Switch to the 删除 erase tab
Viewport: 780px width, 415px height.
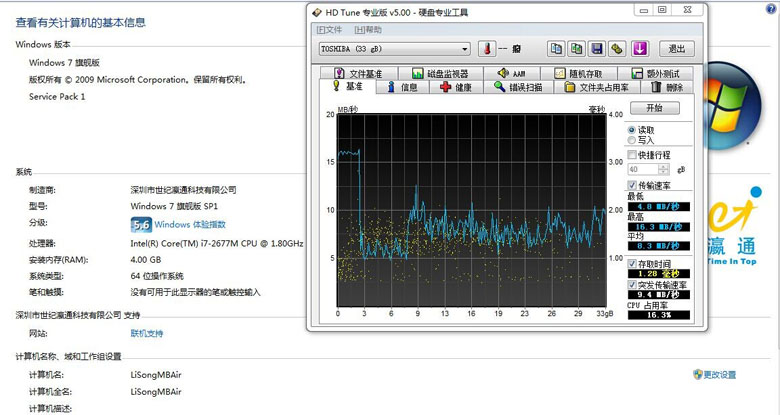tap(667, 87)
